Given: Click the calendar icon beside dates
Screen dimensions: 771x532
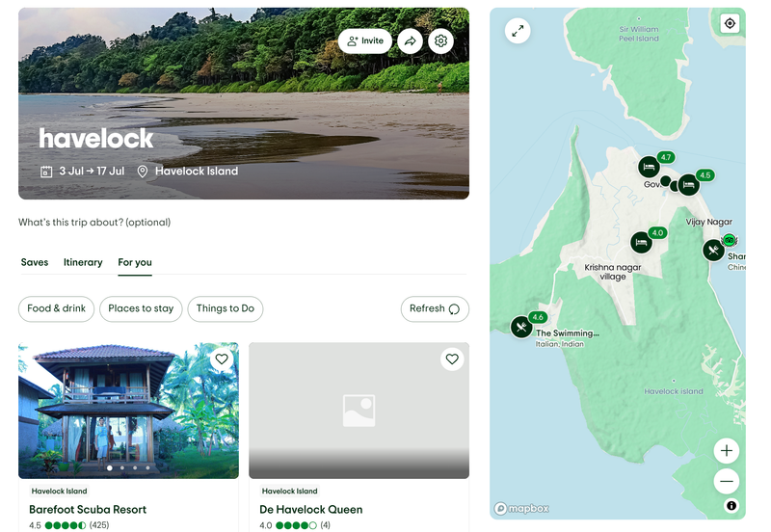Looking at the screenshot, I should (46, 172).
